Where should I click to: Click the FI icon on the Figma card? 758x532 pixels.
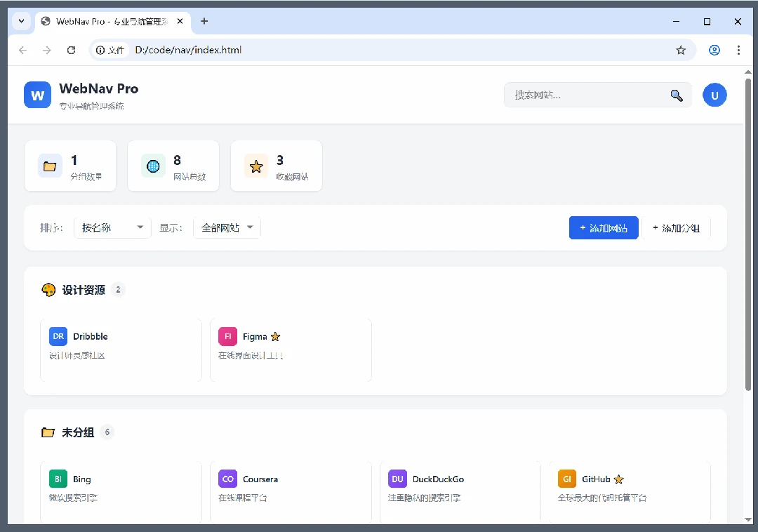227,336
